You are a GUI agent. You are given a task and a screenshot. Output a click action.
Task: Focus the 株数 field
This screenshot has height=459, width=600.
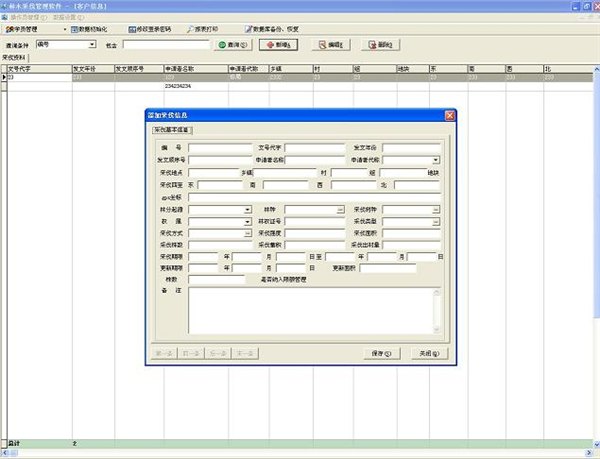point(216,280)
